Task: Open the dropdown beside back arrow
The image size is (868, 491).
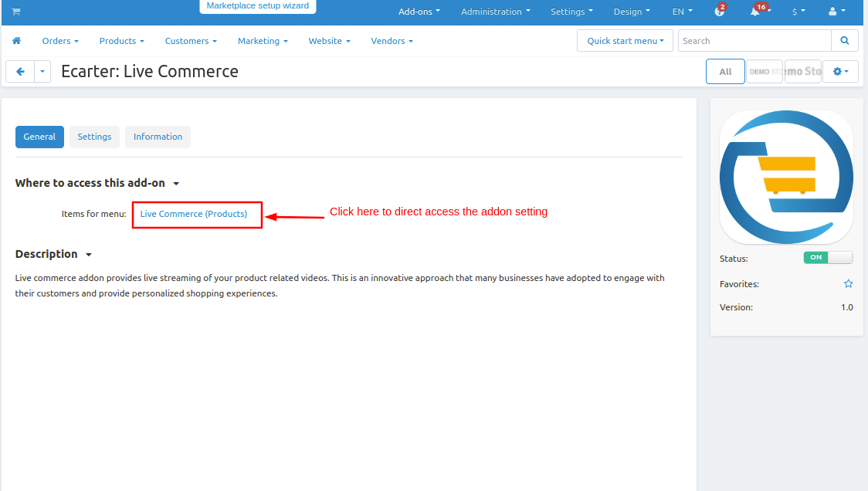Action: [42, 71]
